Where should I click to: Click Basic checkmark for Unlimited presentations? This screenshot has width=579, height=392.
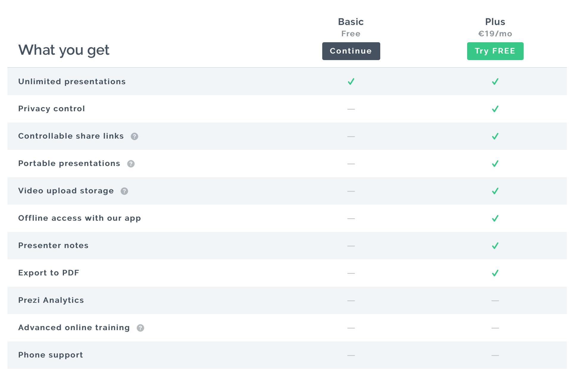[351, 81]
